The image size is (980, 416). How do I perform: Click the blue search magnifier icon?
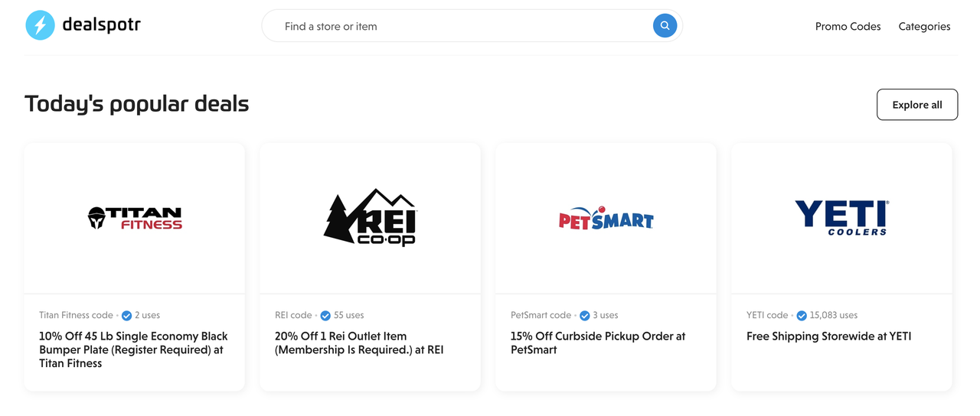click(x=665, y=25)
